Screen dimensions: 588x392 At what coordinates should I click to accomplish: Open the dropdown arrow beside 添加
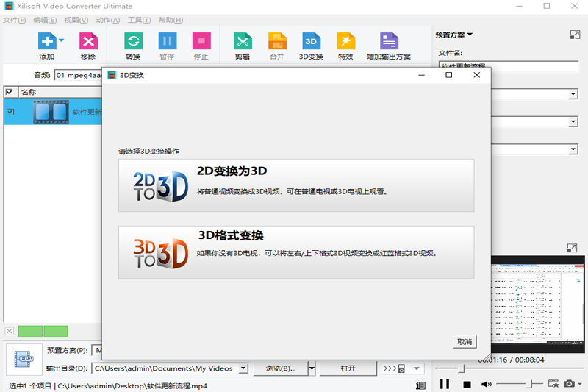pyautogui.click(x=62, y=40)
